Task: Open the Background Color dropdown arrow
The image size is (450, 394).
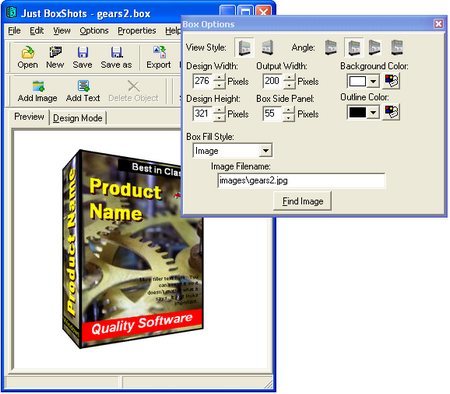Action: point(373,81)
